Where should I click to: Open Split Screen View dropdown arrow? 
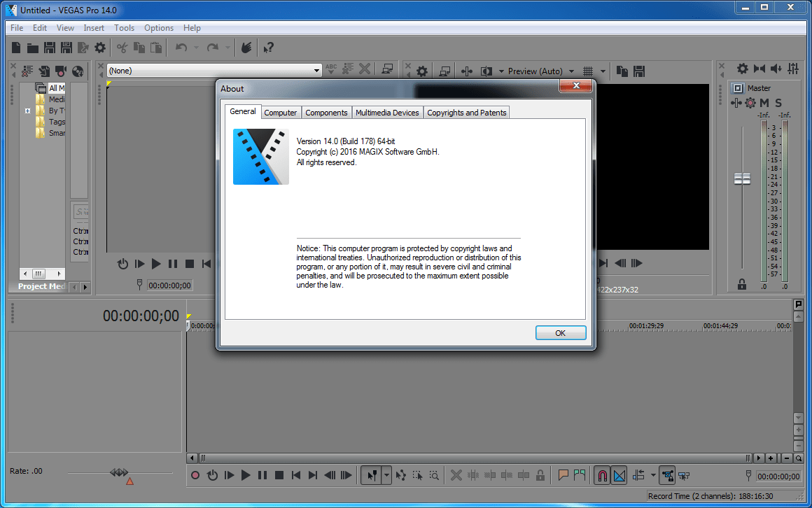click(501, 71)
